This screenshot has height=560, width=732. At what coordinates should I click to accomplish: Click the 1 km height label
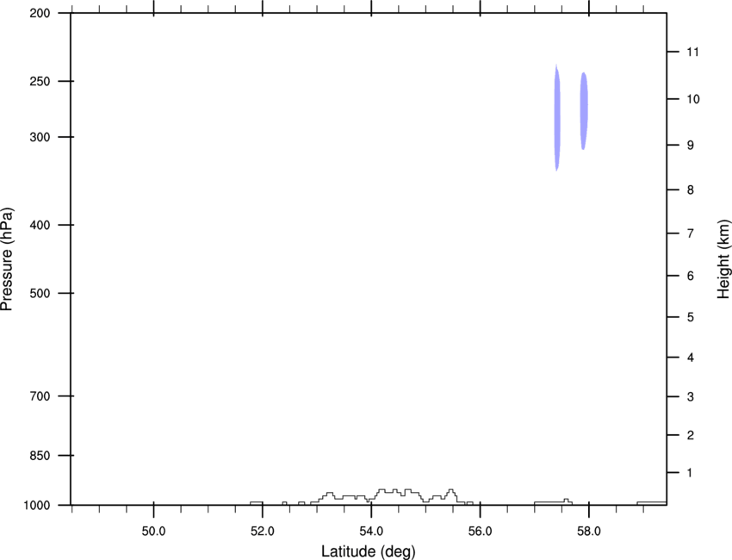coord(690,473)
